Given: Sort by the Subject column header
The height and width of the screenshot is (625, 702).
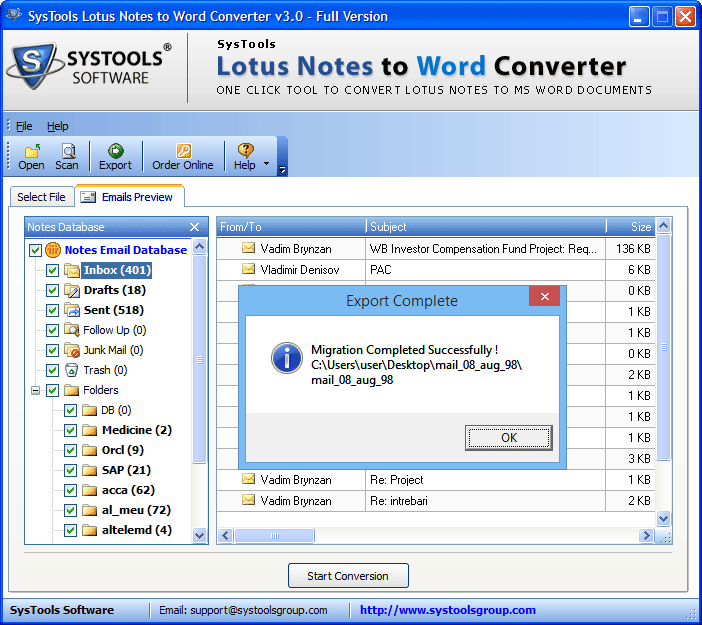Looking at the screenshot, I should pos(486,227).
